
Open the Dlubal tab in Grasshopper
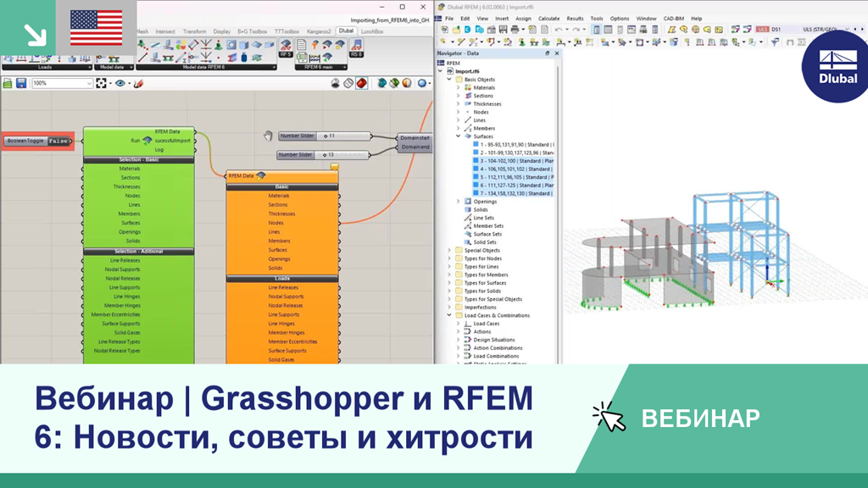[x=346, y=31]
